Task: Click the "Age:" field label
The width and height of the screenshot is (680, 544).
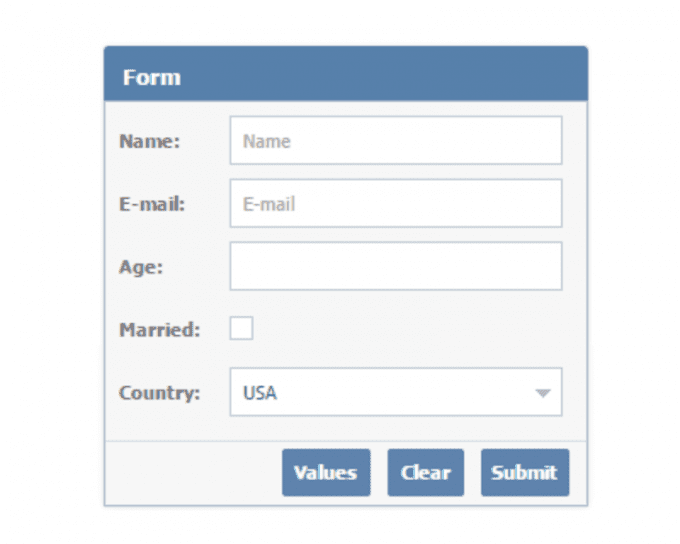Action: [x=141, y=267]
